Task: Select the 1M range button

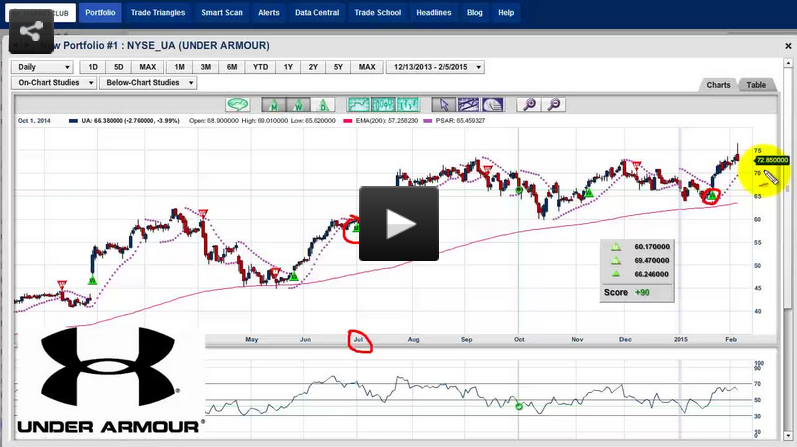Action: tap(179, 67)
